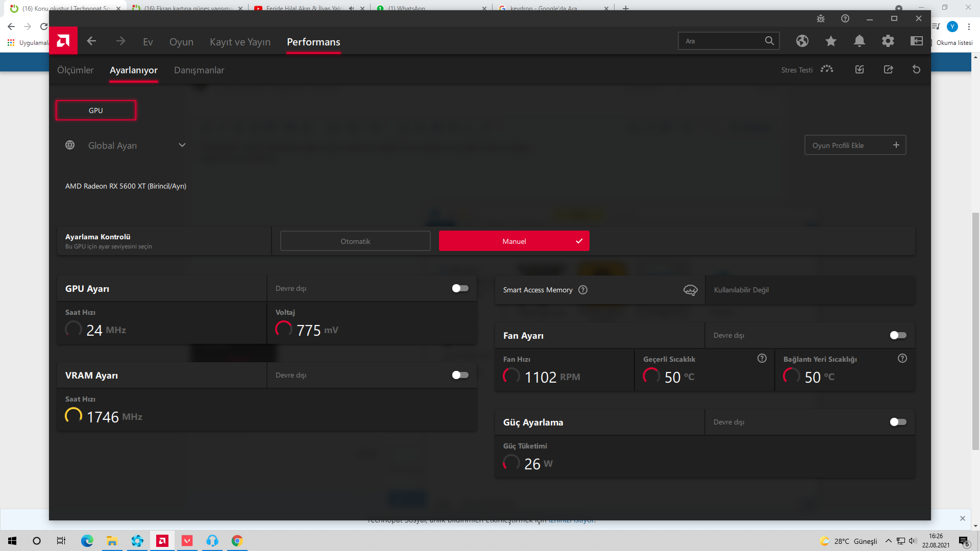
Task: Open the web browser globe icon
Action: tap(802, 41)
